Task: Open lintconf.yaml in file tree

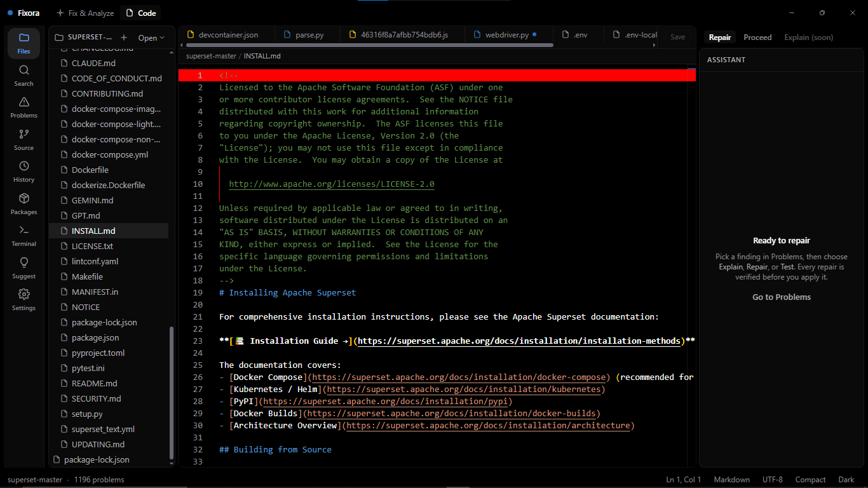Action: click(x=95, y=261)
